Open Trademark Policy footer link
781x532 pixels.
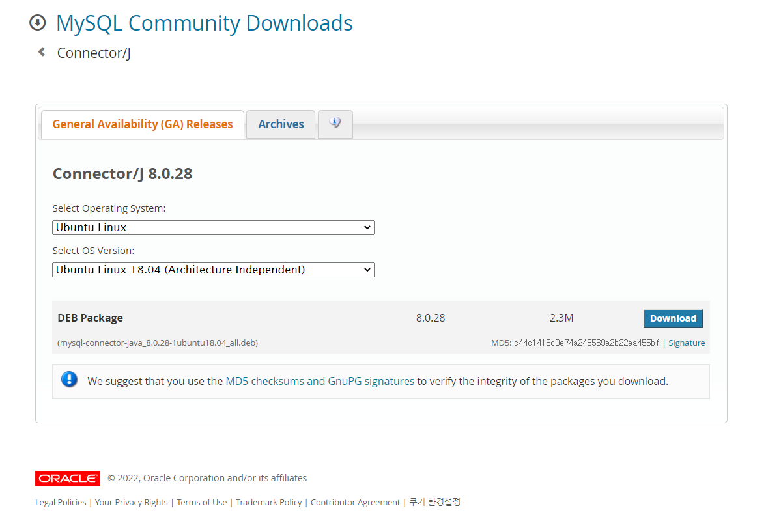coord(269,502)
